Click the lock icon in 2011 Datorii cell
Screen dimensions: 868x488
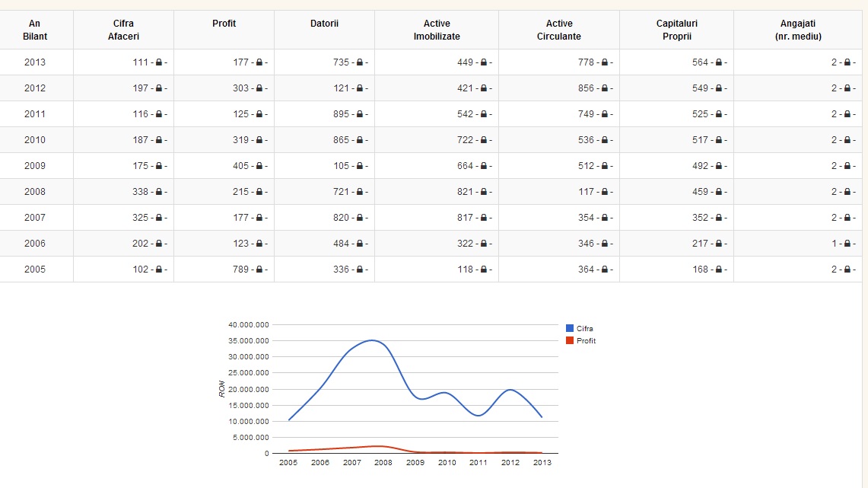[359, 114]
